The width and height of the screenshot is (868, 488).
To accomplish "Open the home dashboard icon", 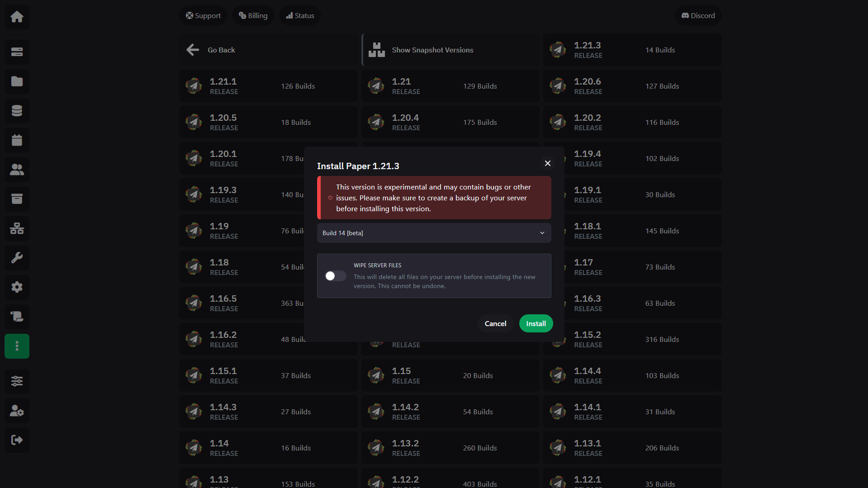I will pos(17,17).
